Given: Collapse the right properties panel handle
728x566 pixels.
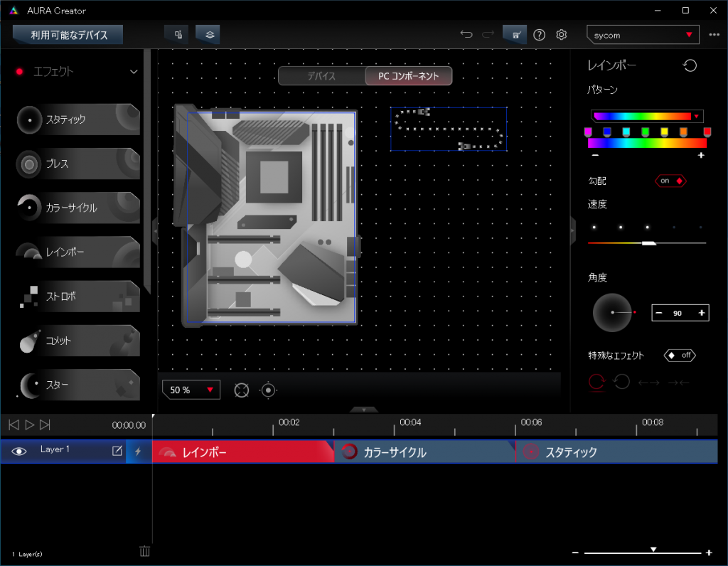Looking at the screenshot, I should pyautogui.click(x=573, y=230).
